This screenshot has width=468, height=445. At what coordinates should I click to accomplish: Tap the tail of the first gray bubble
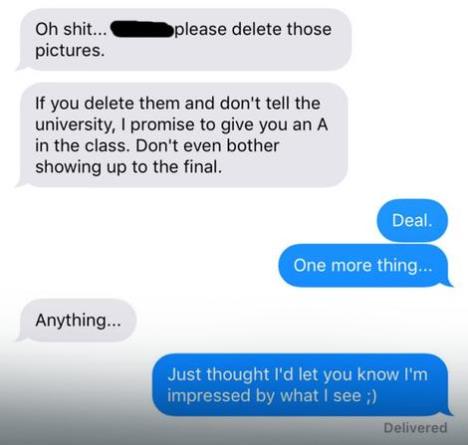click(21, 67)
